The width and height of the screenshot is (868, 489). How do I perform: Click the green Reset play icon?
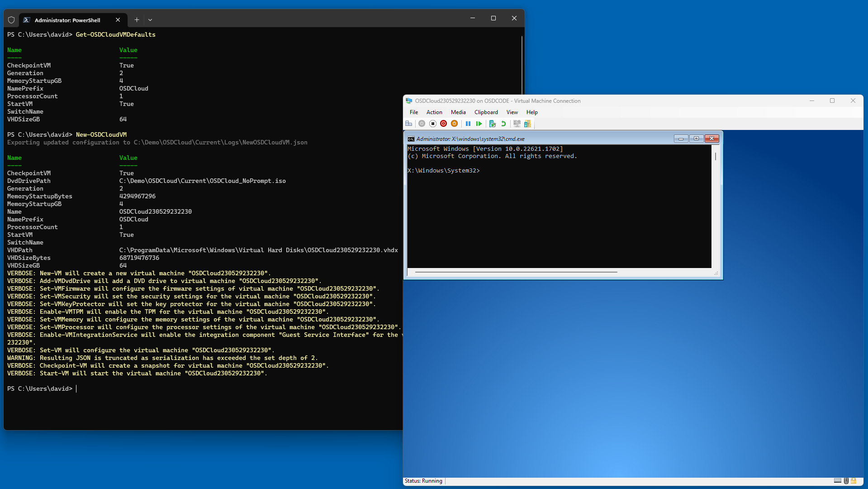[x=479, y=124]
